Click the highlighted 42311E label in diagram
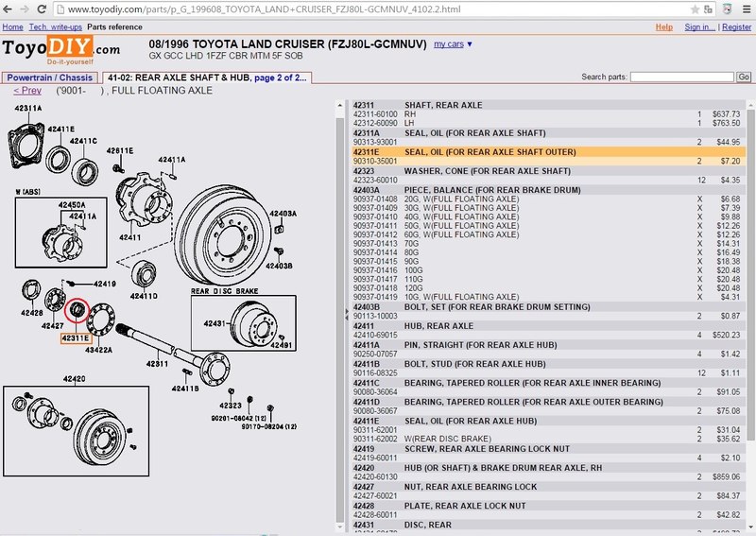This screenshot has height=536, width=756. click(76, 338)
